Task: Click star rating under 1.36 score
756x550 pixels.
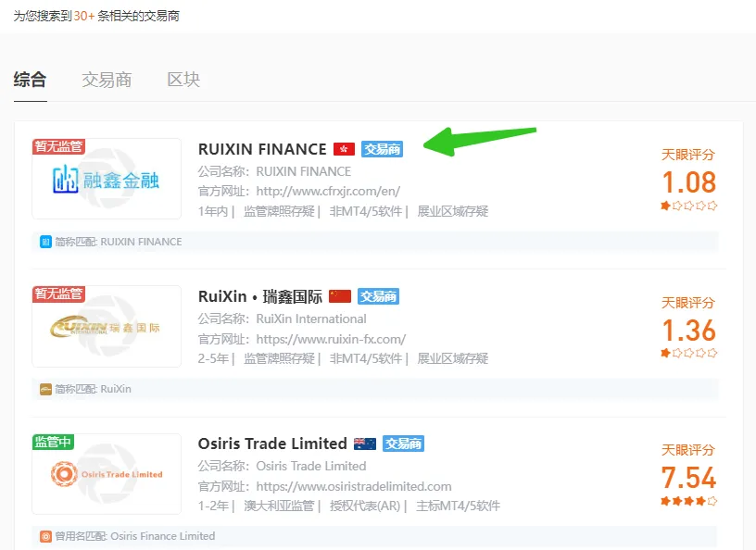Action: [x=689, y=353]
